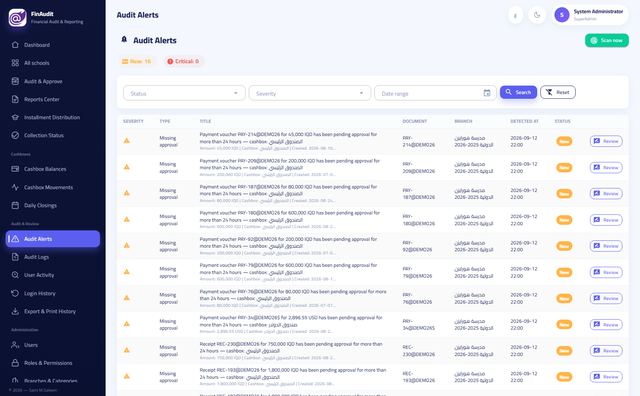Review the PAY-209@DEMO26 alert

pos(606,167)
